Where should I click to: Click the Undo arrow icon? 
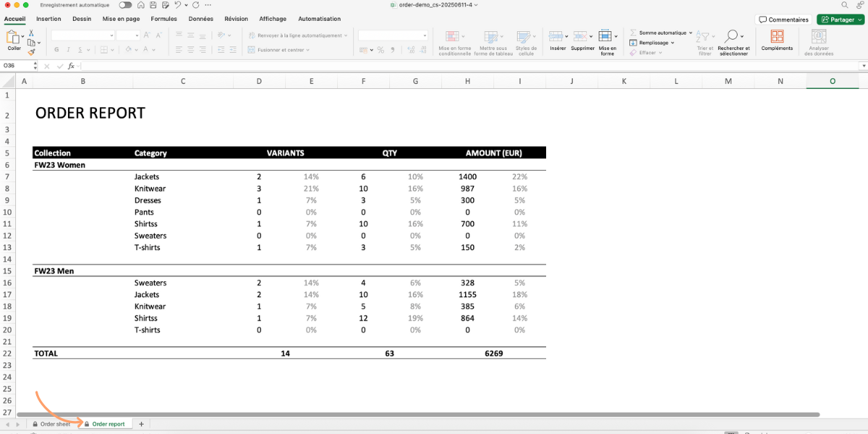177,4
